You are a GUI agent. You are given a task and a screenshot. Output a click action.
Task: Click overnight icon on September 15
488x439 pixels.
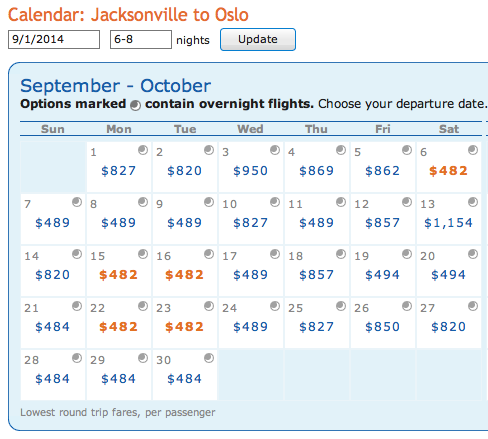coord(143,254)
